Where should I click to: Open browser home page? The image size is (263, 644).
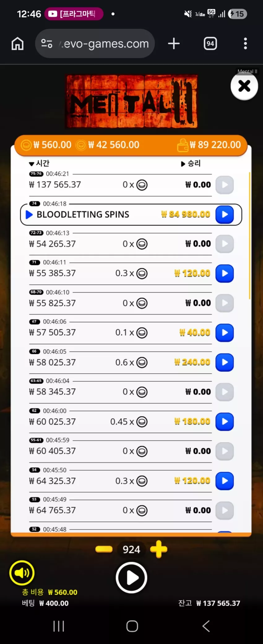(x=18, y=43)
